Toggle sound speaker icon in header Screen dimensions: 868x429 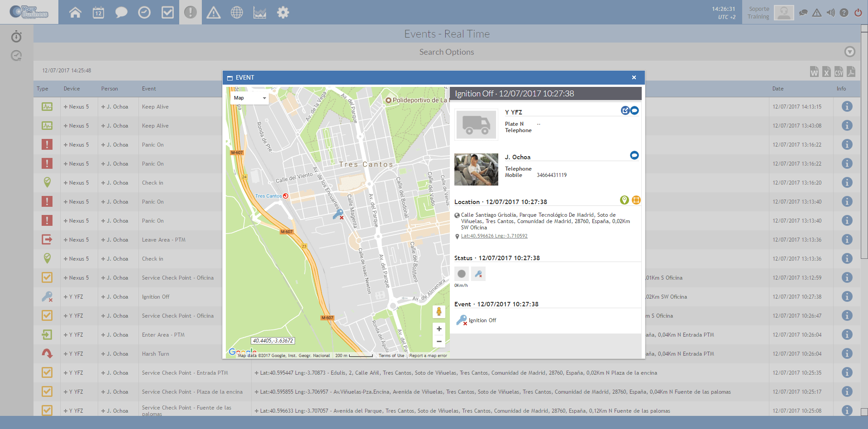[x=830, y=13]
